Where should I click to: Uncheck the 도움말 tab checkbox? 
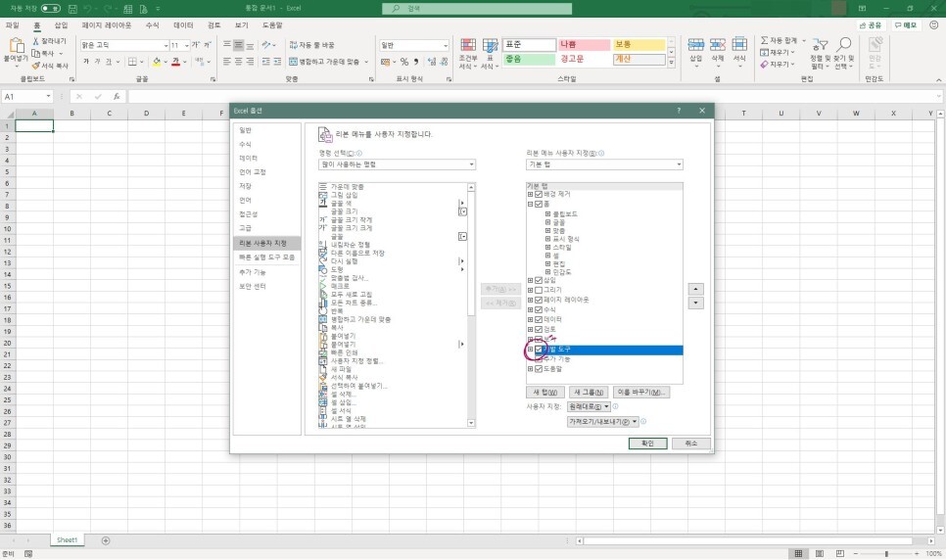pos(539,369)
